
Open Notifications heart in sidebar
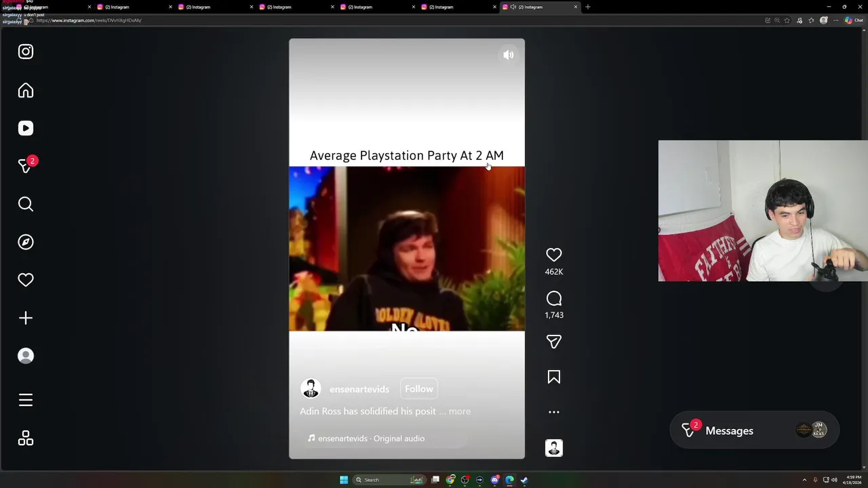(26, 280)
